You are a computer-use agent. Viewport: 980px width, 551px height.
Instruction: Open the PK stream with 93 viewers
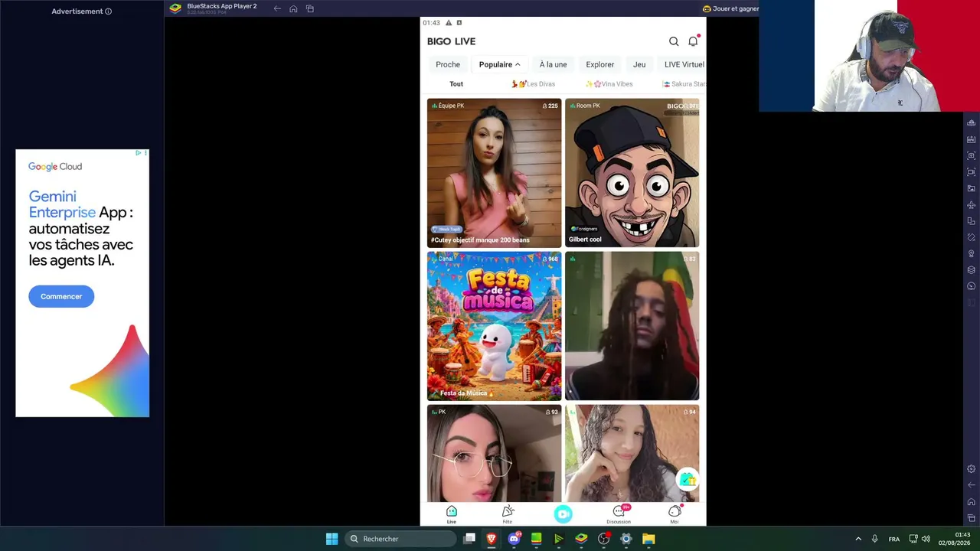click(494, 453)
